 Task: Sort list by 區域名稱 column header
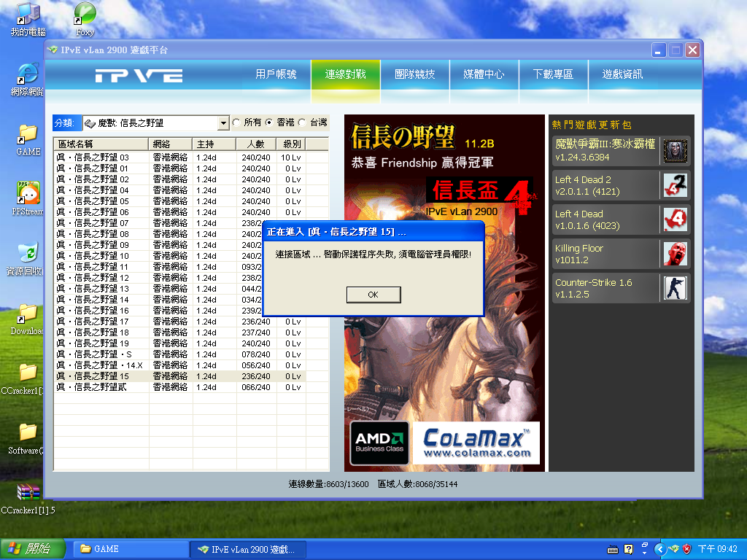101,144
